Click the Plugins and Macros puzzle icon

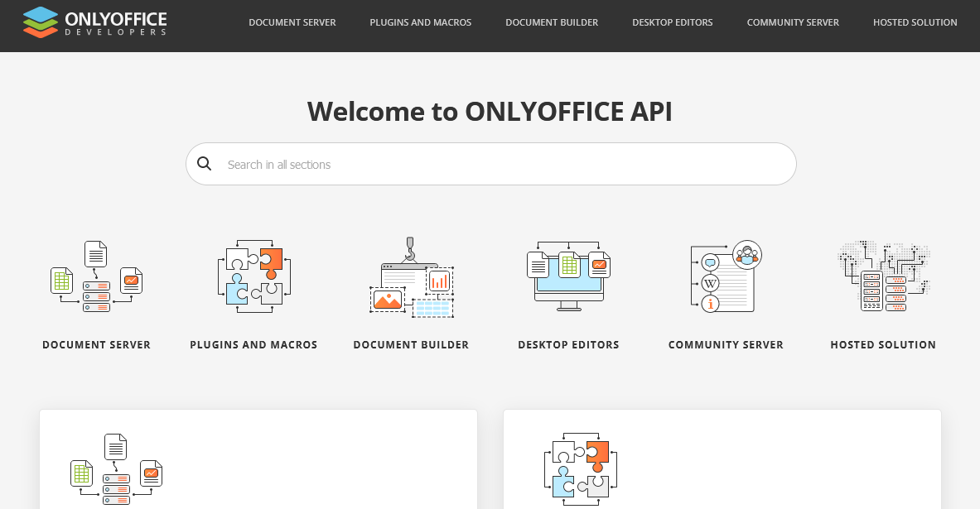(x=253, y=276)
